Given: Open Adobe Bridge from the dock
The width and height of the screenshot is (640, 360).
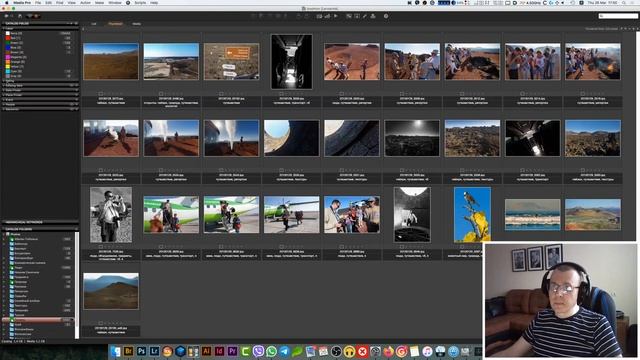Looking at the screenshot, I should point(128,351).
